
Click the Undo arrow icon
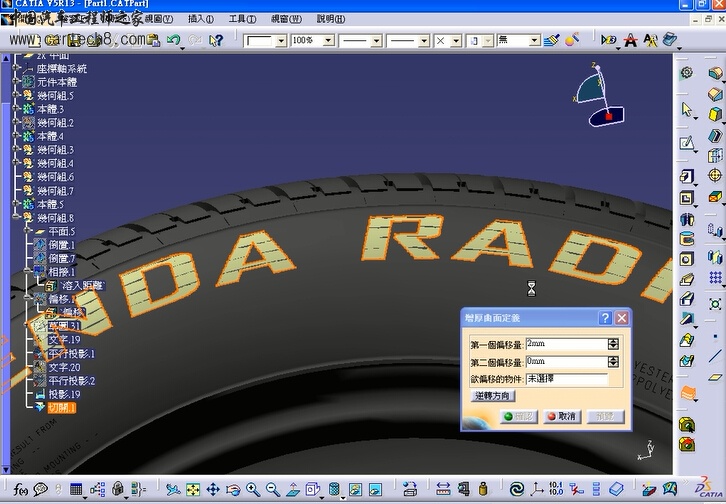coord(174,40)
